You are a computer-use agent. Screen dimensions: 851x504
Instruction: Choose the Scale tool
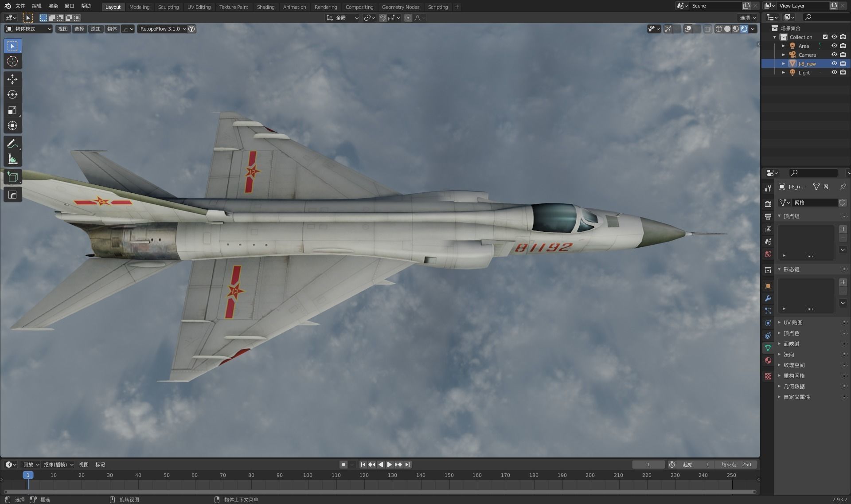(12, 110)
